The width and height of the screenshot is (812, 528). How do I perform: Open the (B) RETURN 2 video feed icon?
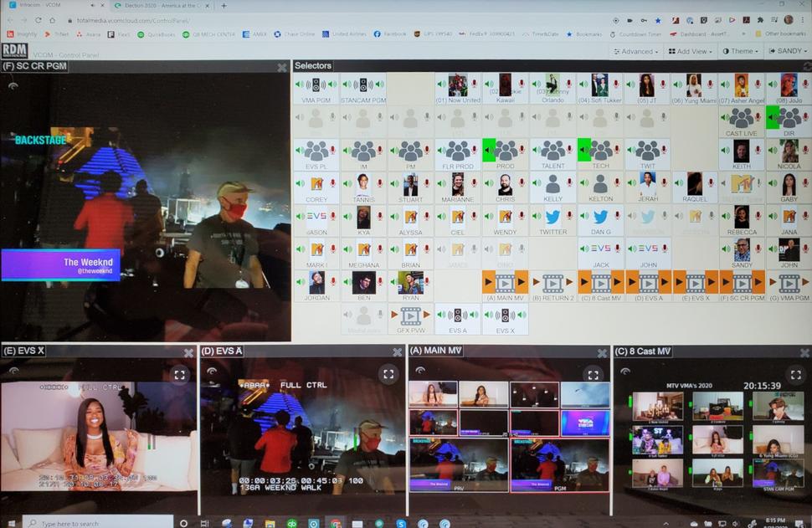pyautogui.click(x=553, y=283)
